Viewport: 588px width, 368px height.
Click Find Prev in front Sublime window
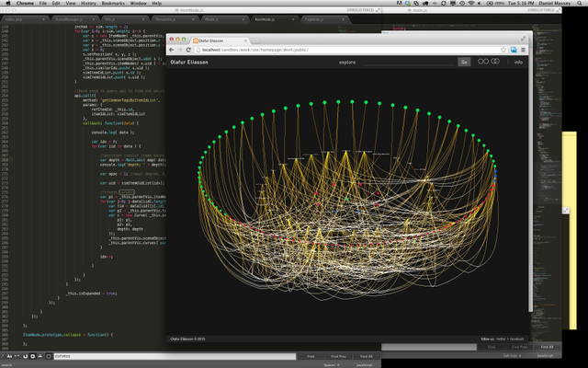coord(338,356)
